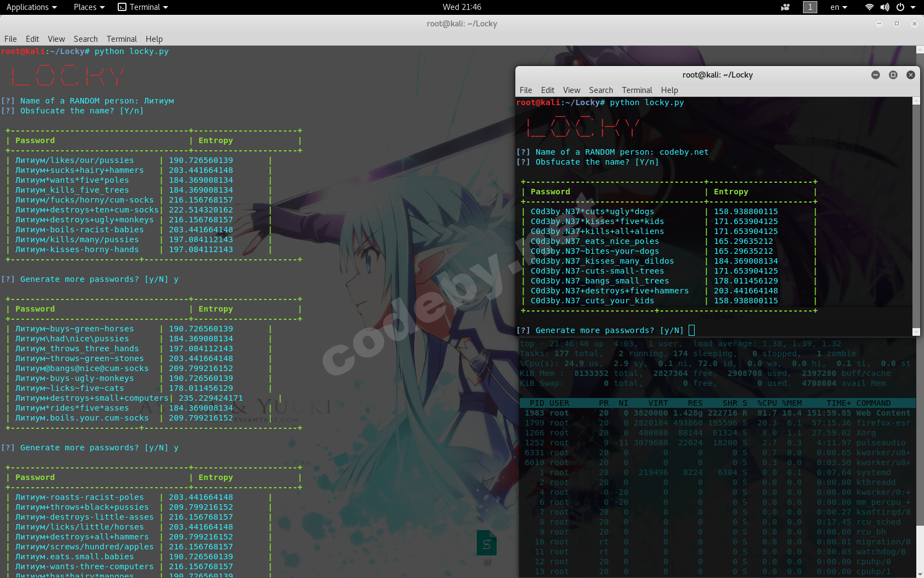Open Terminal menu in the back terminal window
This screenshot has width=924, height=578.
[x=122, y=39]
